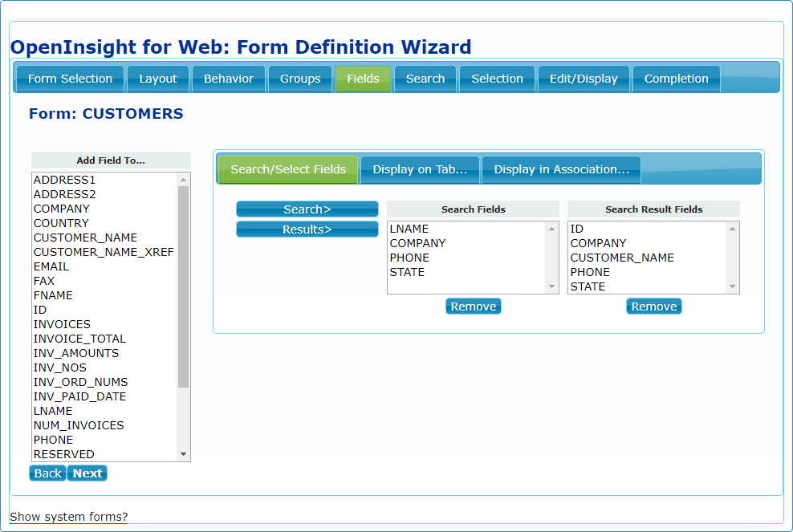Select LNAME in the Add Field To list

[x=104, y=411]
